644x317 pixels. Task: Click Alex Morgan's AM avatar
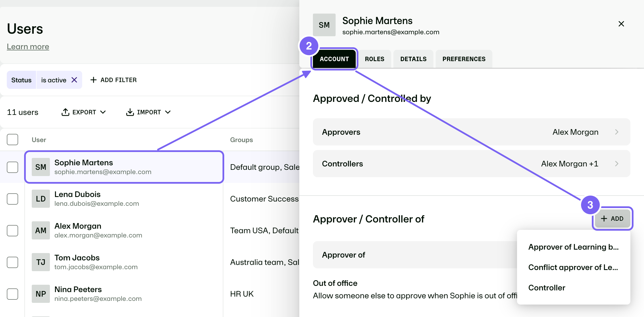(x=41, y=230)
